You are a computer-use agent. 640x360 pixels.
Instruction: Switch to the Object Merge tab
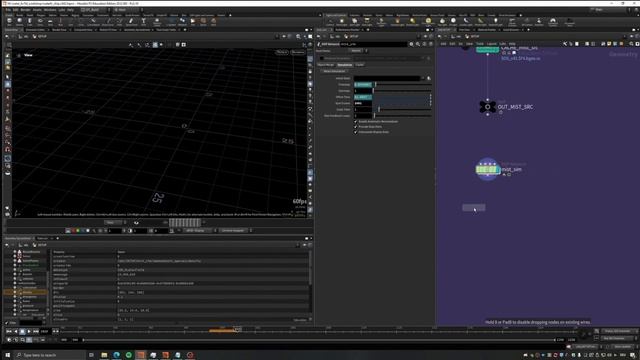tap(326, 65)
